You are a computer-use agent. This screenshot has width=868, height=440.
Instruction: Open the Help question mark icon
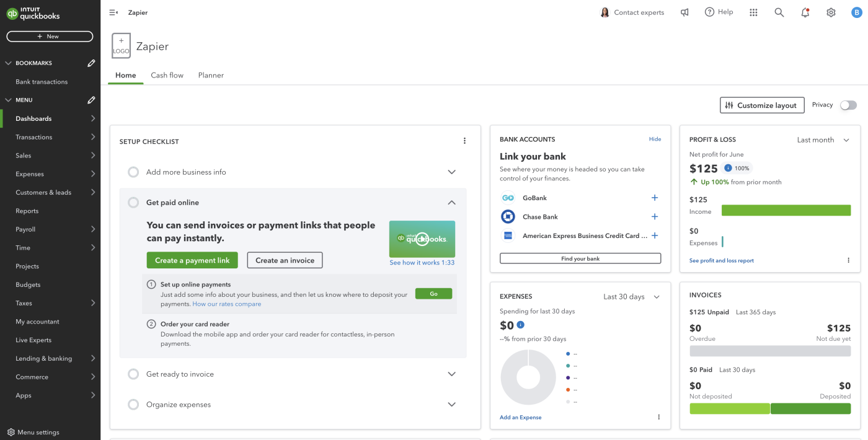[710, 12]
